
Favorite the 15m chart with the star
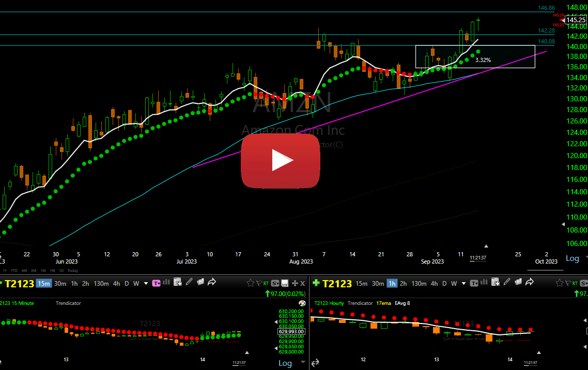[x=251, y=283]
